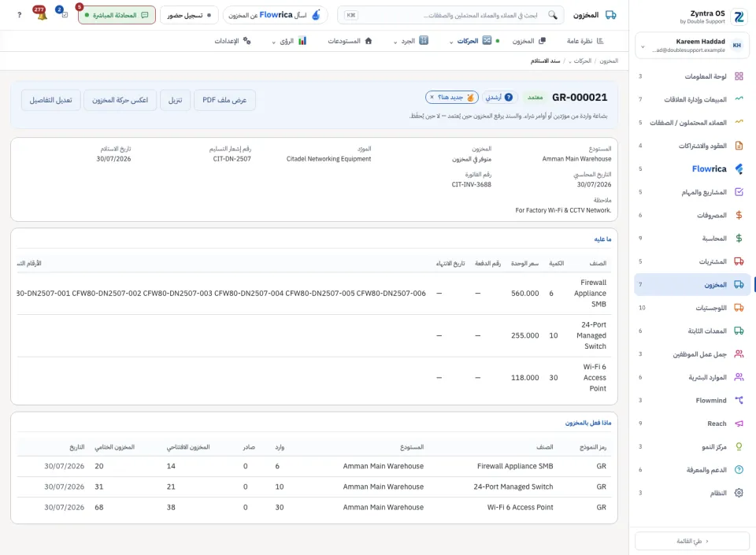The width and height of the screenshot is (756, 555).
Task: Open the help question mark icon in the top bar
Action: [19, 15]
